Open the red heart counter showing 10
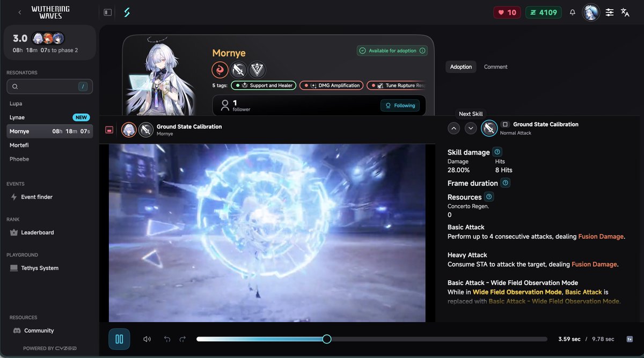This screenshot has height=358, width=644. (507, 12)
